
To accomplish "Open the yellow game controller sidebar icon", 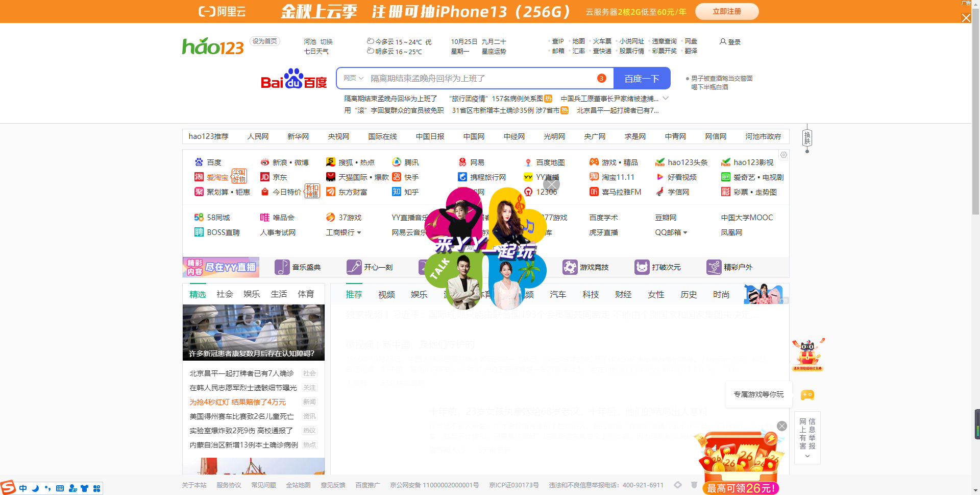I will [807, 395].
